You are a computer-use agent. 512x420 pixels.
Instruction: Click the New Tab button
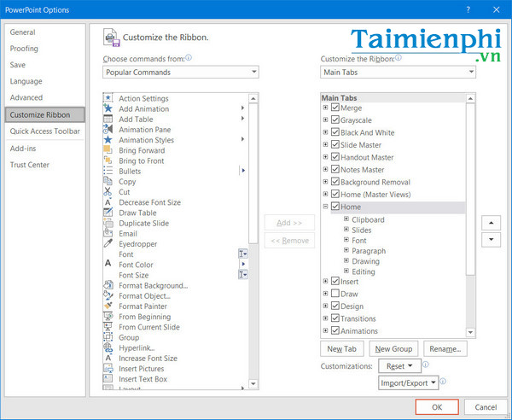[x=342, y=349]
